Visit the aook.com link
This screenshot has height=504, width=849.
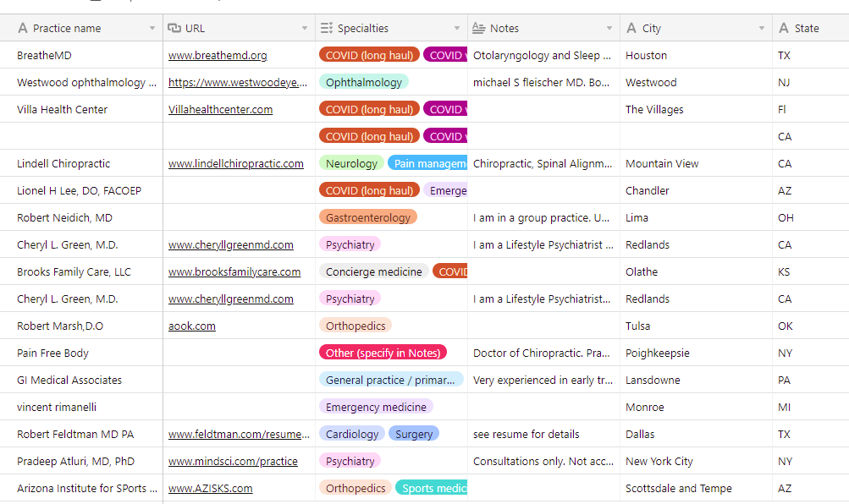coord(191,326)
